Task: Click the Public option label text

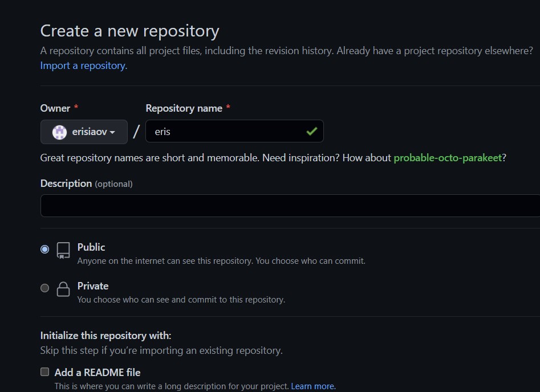Action: coord(91,247)
